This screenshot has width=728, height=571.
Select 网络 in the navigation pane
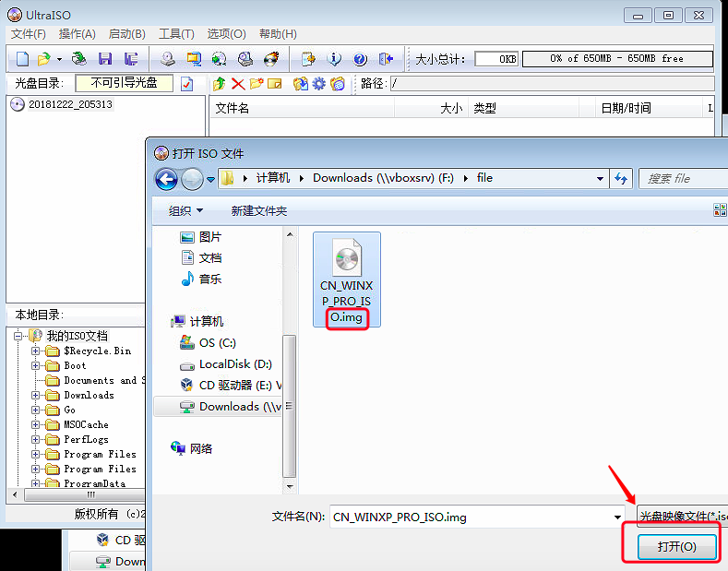(x=192, y=448)
